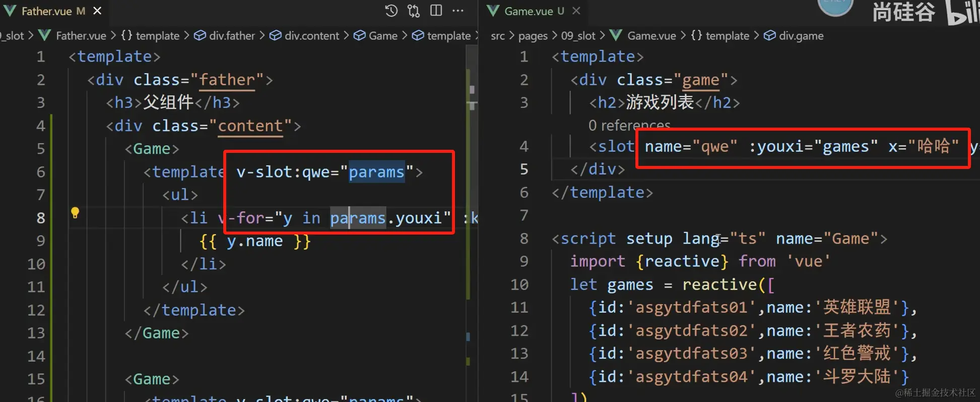Open the 09_slot folder breadcrumb
This screenshot has height=402, width=980.
pyautogui.click(x=578, y=36)
